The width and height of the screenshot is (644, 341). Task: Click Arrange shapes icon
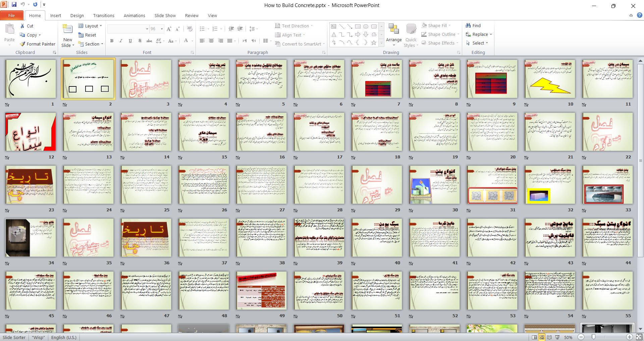point(393,29)
